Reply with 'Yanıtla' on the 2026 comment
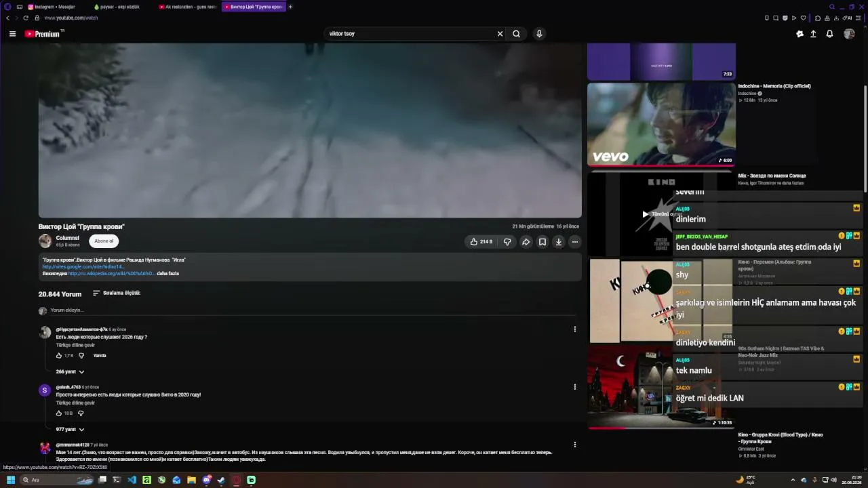Screen dimensions: 868x488 pos(100,356)
